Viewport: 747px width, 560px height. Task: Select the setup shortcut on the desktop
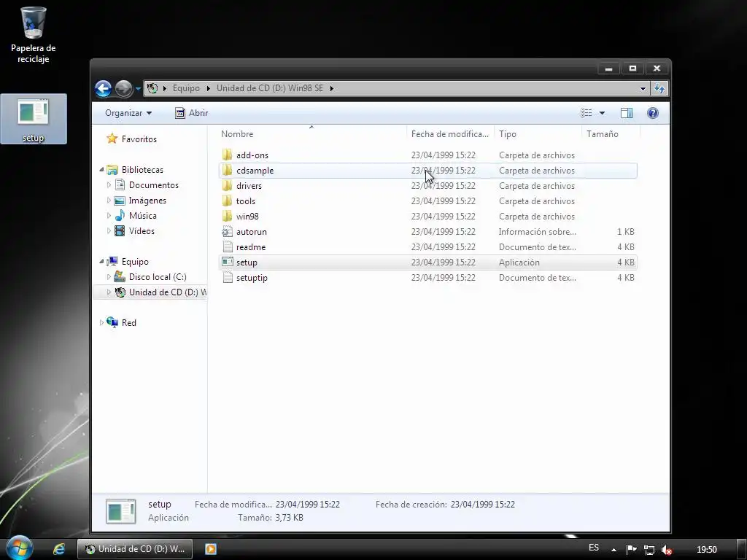click(x=33, y=119)
